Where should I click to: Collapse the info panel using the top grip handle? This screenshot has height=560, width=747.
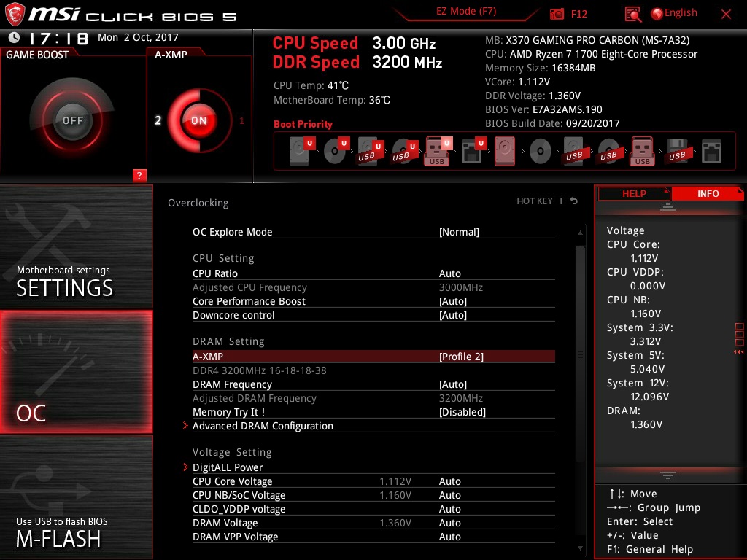click(668, 207)
